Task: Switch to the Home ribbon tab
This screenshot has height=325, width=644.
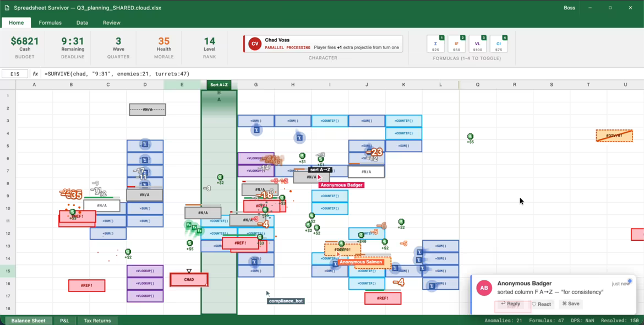Action: [x=17, y=23]
